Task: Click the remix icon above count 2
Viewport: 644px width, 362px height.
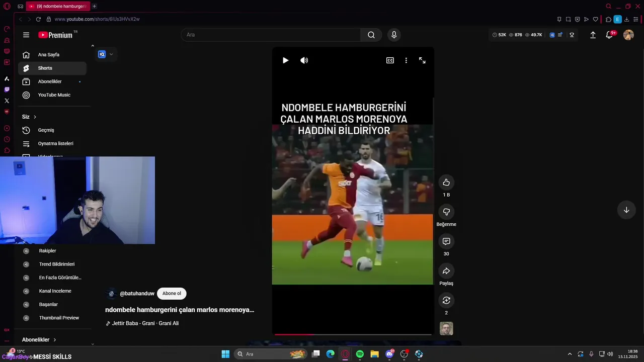Action: point(446,300)
